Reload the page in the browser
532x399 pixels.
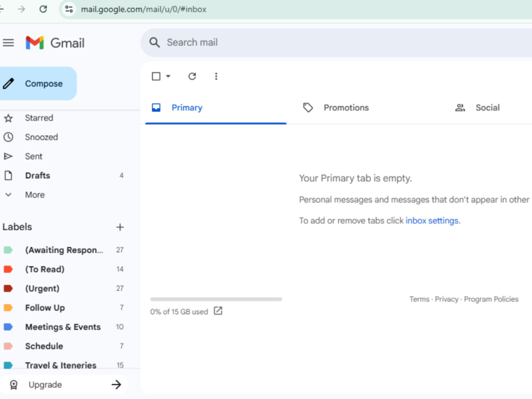[43, 9]
